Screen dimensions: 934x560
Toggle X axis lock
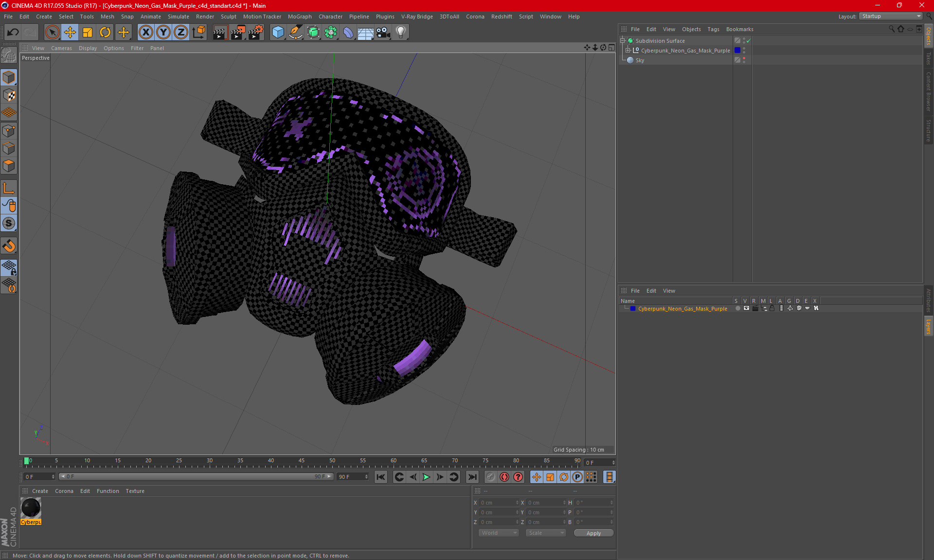coord(145,33)
